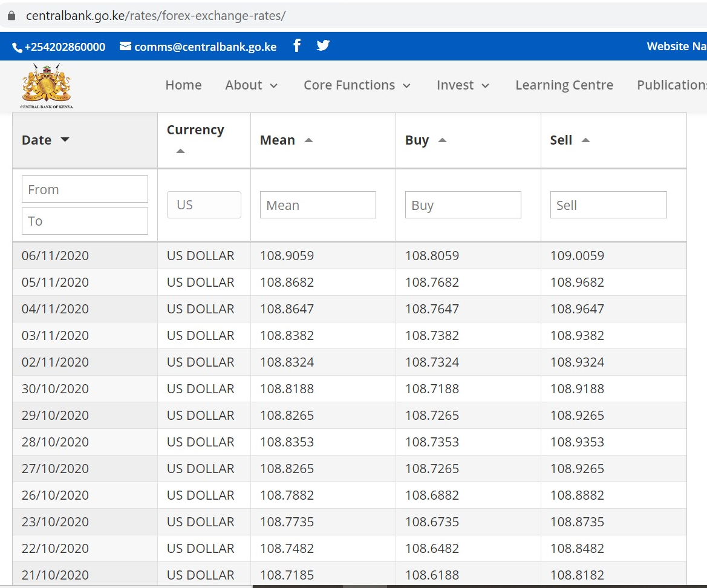Viewport: 707px width, 588px height.
Task: Open the Facebook page icon
Action: pos(297,45)
